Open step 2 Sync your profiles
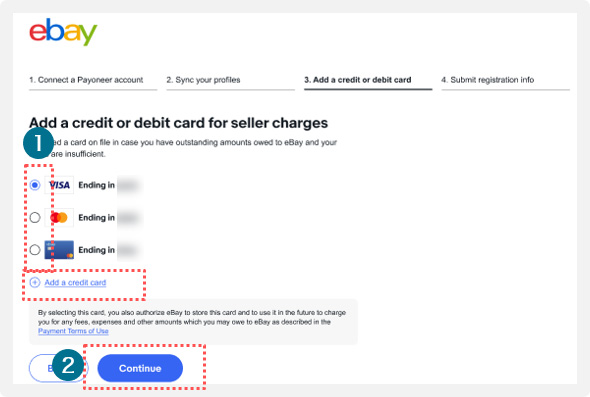 click(x=203, y=80)
